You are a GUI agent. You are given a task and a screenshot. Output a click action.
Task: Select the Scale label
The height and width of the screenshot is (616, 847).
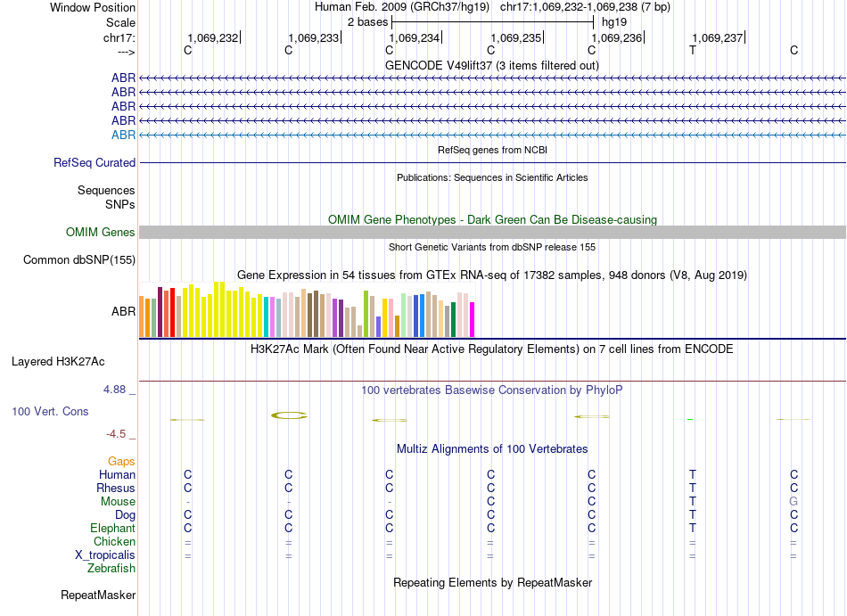pyautogui.click(x=120, y=22)
